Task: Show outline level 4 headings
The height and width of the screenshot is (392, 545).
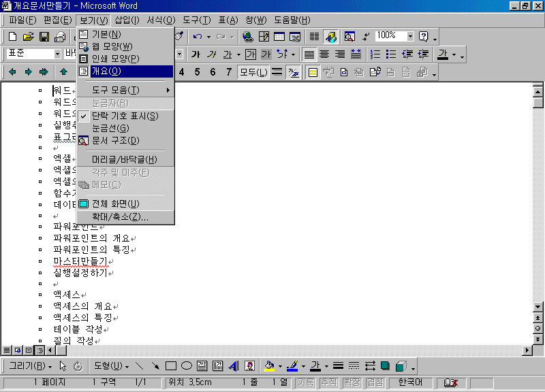Action: pyautogui.click(x=181, y=72)
